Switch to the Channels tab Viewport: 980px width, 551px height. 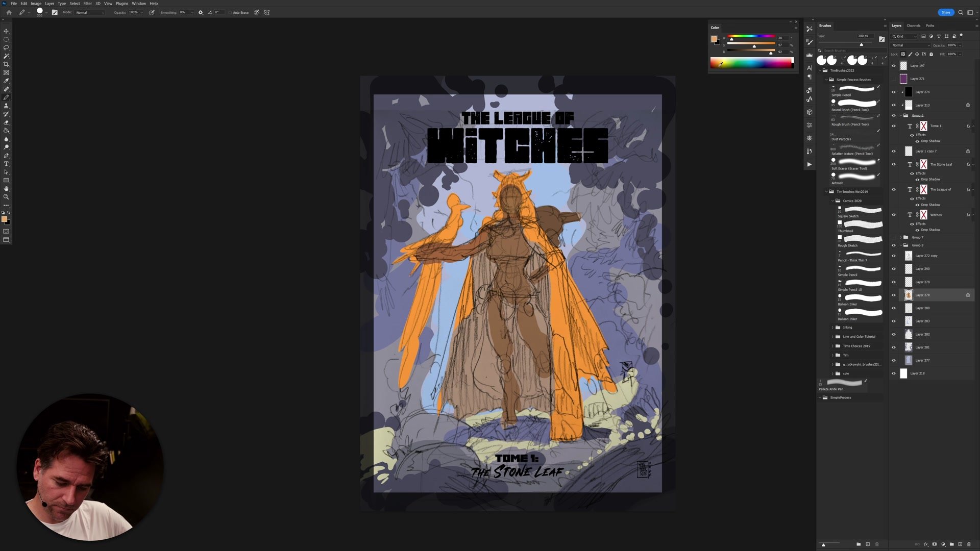click(x=914, y=26)
